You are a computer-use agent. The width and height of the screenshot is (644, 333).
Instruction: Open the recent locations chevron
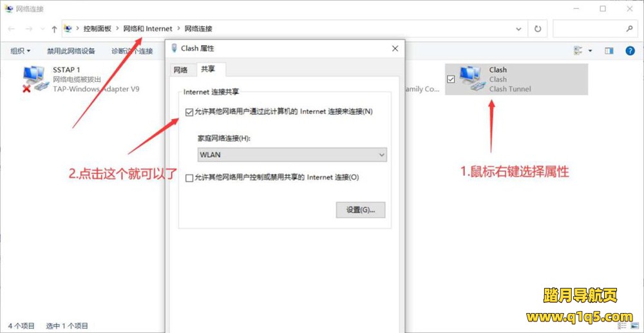[43, 29]
